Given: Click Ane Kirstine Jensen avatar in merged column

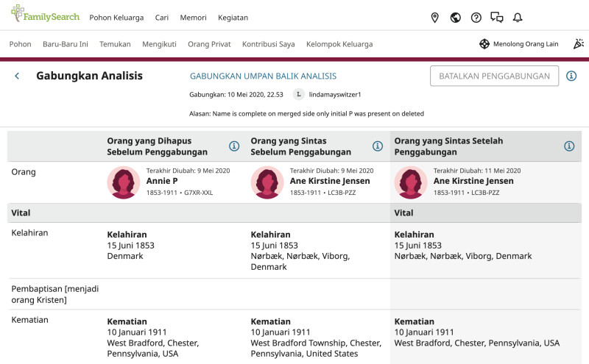Looking at the screenshot, I should [411, 182].
